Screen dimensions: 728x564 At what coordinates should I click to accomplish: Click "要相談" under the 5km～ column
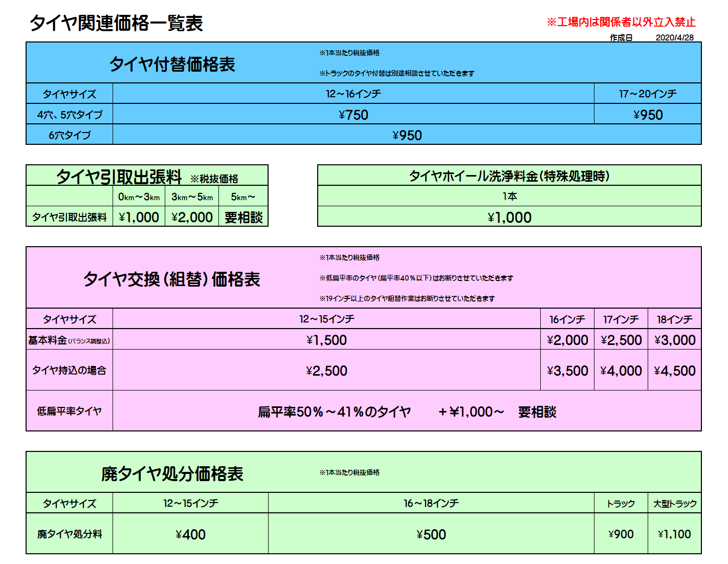tap(244, 218)
